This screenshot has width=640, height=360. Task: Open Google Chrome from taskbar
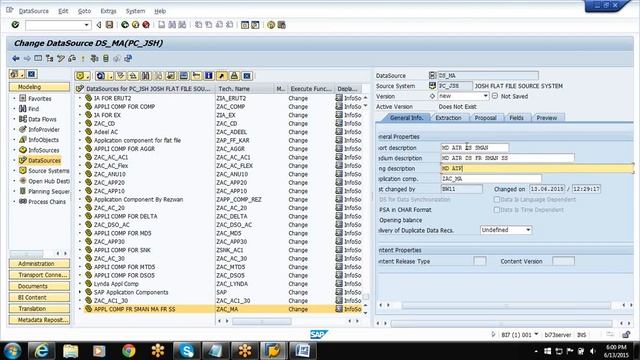click(x=129, y=351)
